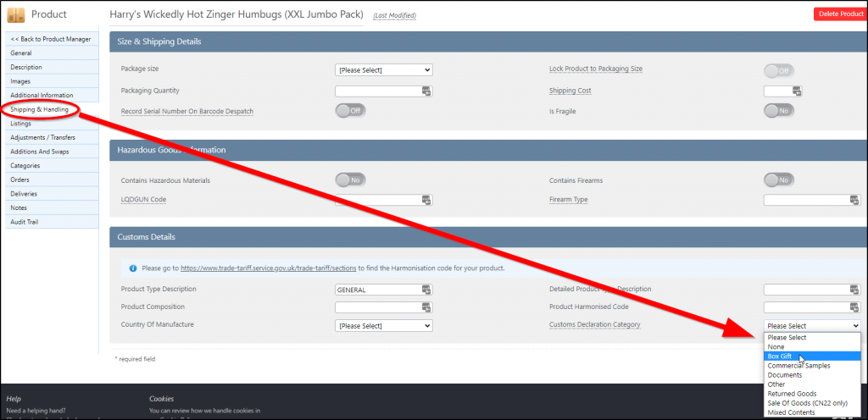
Task: Open the Audit Trail sidebar section
Action: pos(52,222)
